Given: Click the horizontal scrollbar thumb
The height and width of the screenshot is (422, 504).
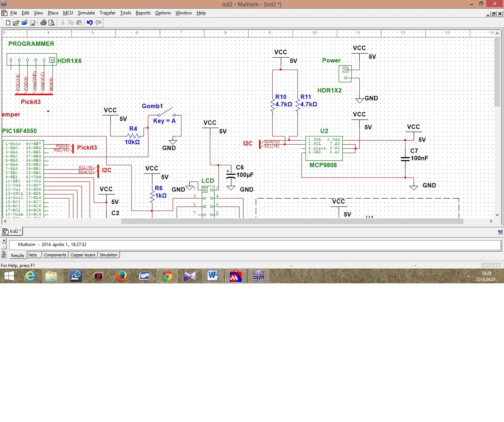Looking at the screenshot, I should (292, 221).
